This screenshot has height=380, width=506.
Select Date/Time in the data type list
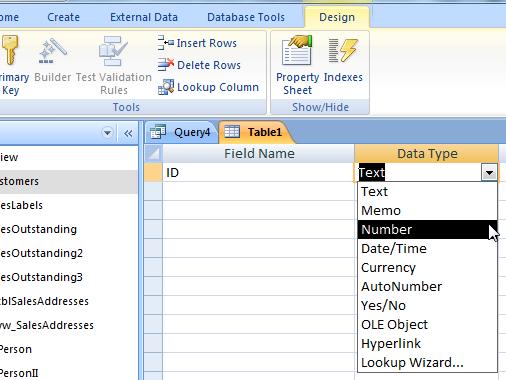427,249
